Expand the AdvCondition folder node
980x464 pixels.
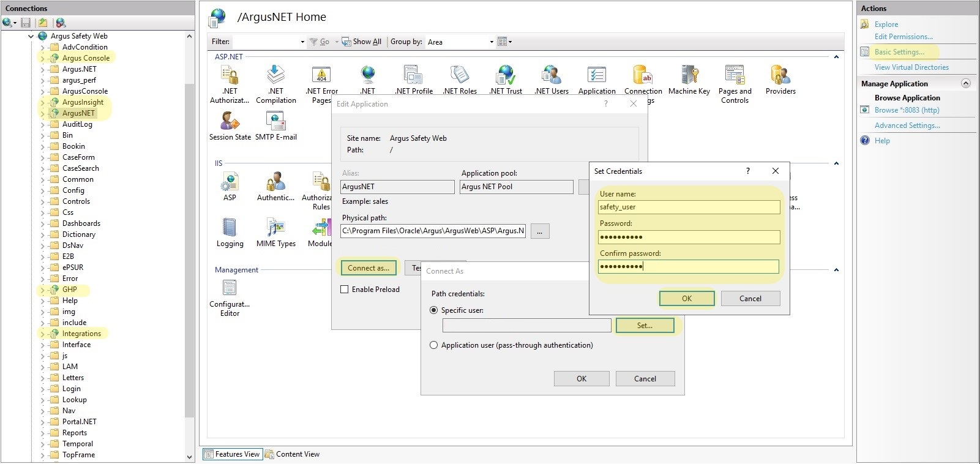(42, 47)
